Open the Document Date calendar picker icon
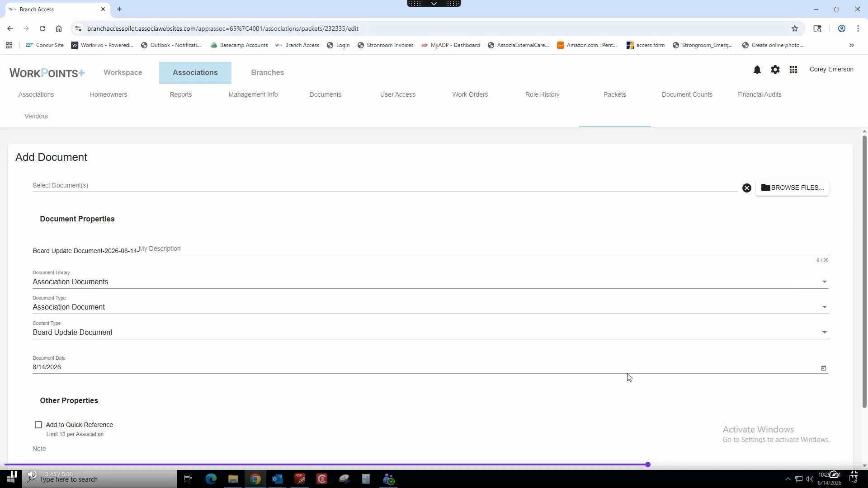This screenshot has width=868, height=488. point(824,368)
